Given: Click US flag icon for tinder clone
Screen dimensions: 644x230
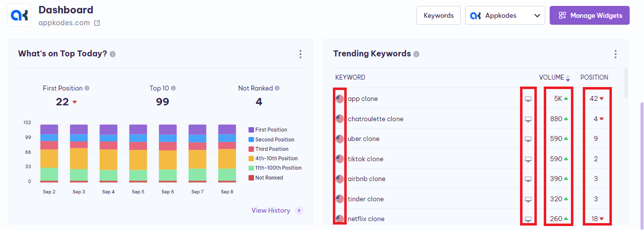Looking at the screenshot, I should [340, 199].
